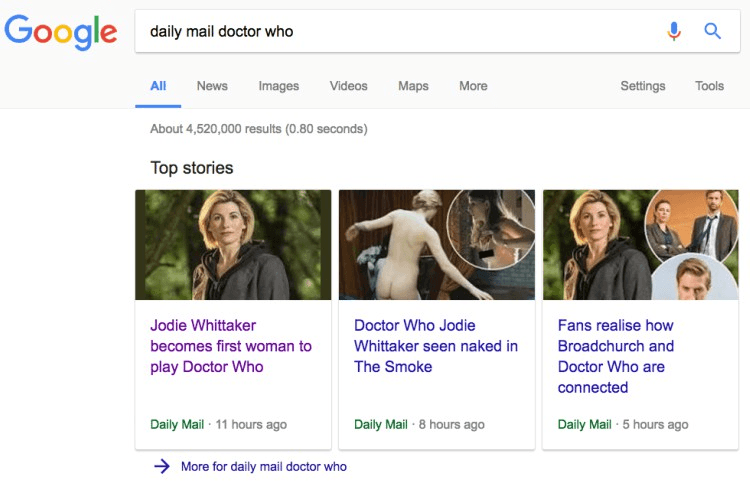Click the magnifying glass search button
750x484 pixels.
[713, 31]
